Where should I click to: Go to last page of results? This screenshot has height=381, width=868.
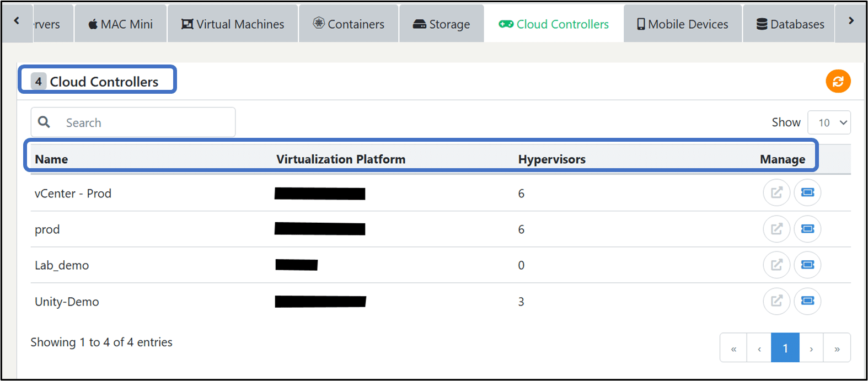point(837,348)
